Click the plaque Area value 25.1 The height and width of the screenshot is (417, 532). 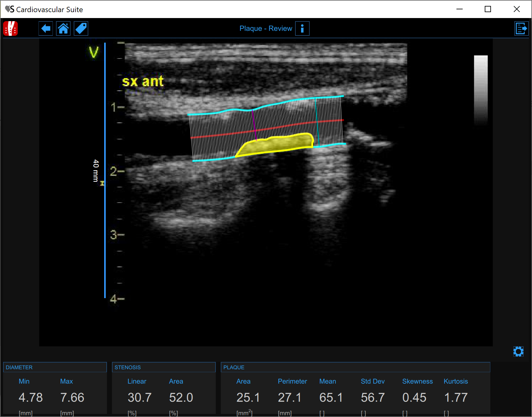pos(248,397)
